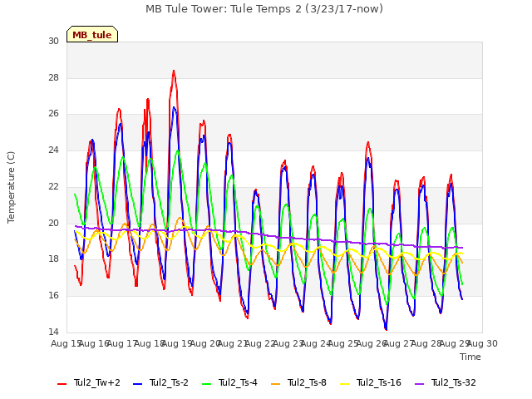Click the purple Tul2_Ts-32 legend swatch
This screenshot has height=399, width=532.
[x=419, y=384]
